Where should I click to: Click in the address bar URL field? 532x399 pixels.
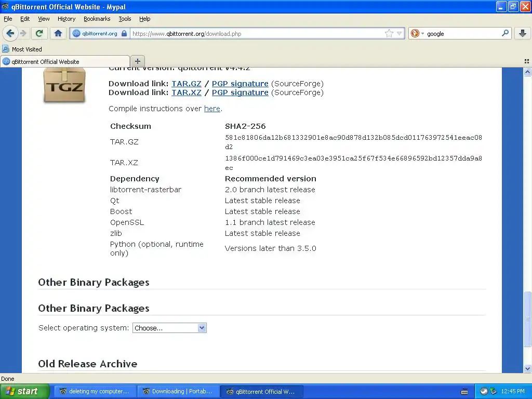pyautogui.click(x=258, y=34)
